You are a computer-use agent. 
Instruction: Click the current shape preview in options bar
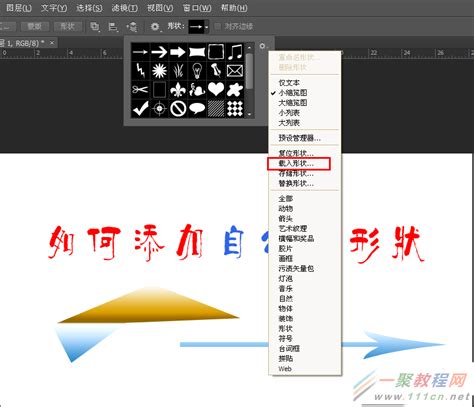[x=196, y=27]
